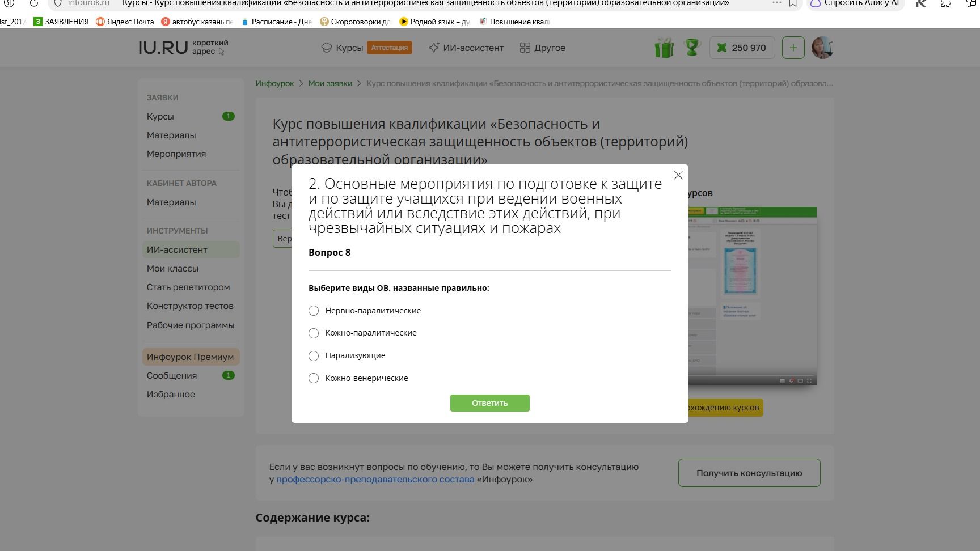The height and width of the screenshot is (551, 980).
Task: Open the browser extensions puzzle icon
Action: pos(945,3)
